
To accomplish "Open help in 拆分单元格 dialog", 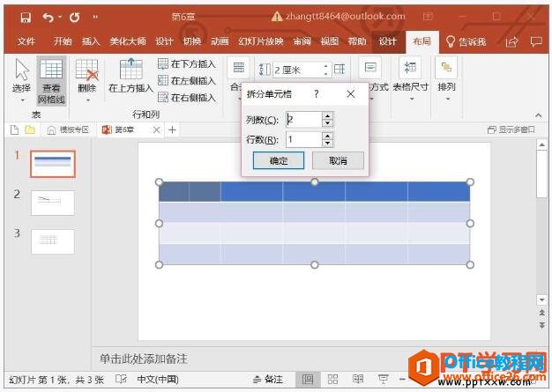I will click(x=317, y=94).
